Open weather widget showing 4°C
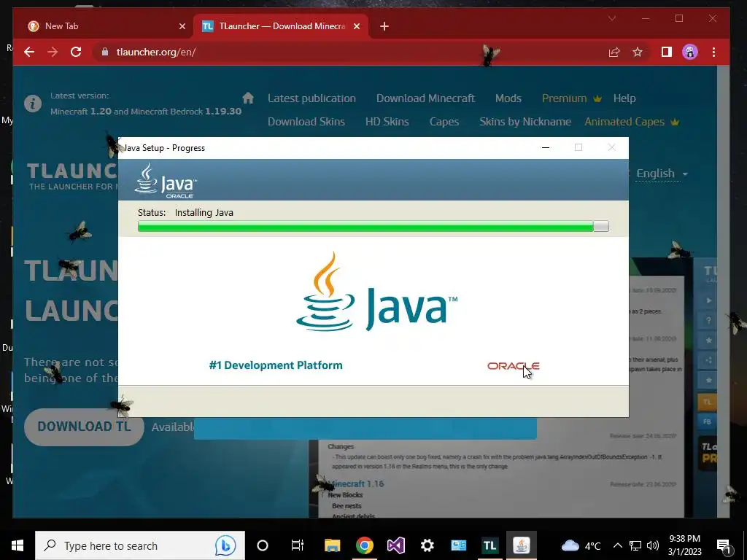747x560 pixels. point(581,545)
